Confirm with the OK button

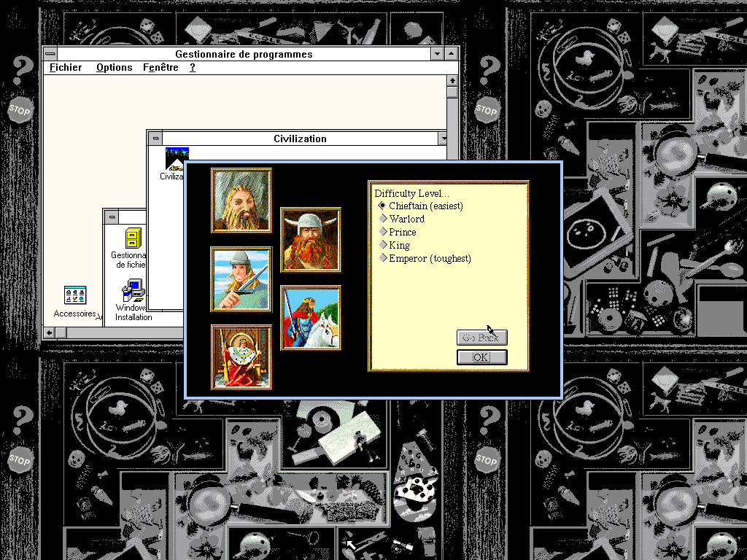click(481, 357)
